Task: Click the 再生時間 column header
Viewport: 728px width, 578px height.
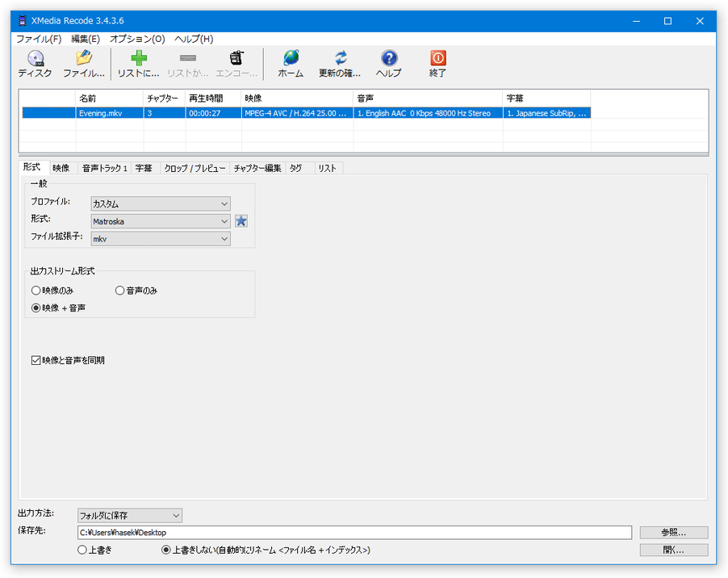Action: 213,98
